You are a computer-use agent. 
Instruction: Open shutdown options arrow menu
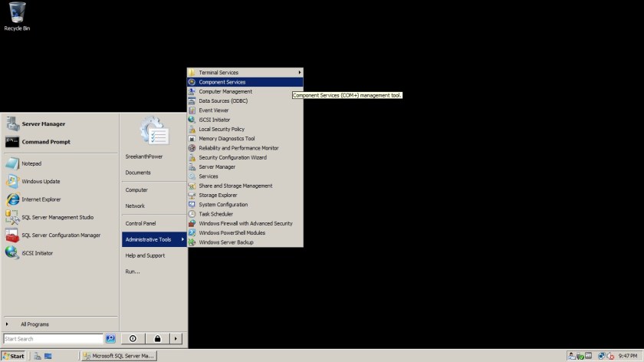point(176,338)
